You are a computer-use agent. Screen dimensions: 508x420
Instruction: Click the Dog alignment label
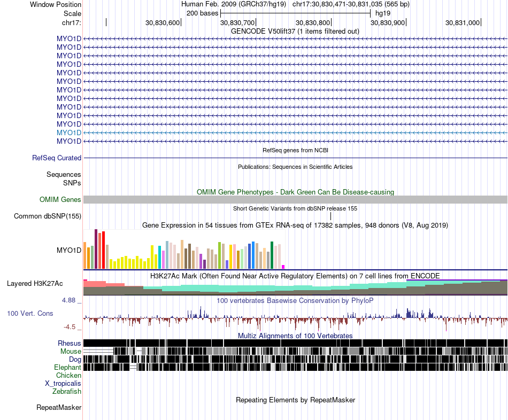coord(75,360)
